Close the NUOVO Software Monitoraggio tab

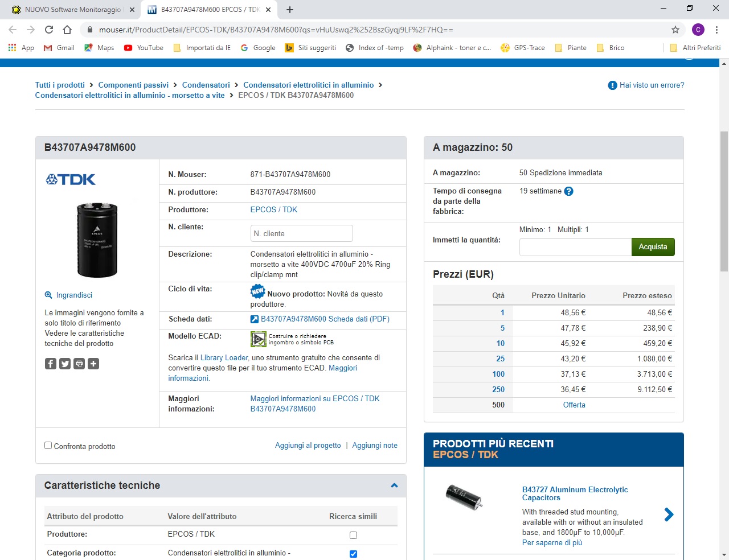[132, 10]
